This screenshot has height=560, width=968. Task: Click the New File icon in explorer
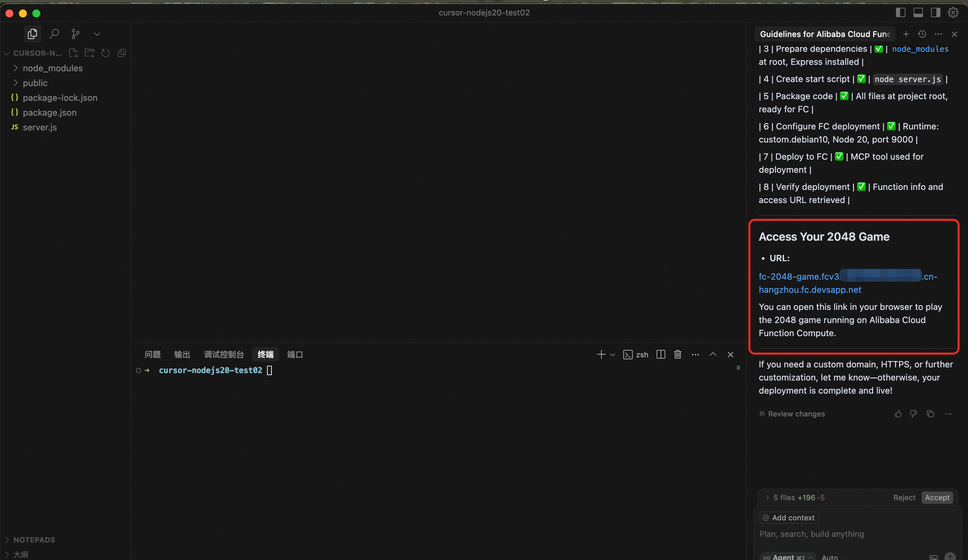[x=73, y=53]
